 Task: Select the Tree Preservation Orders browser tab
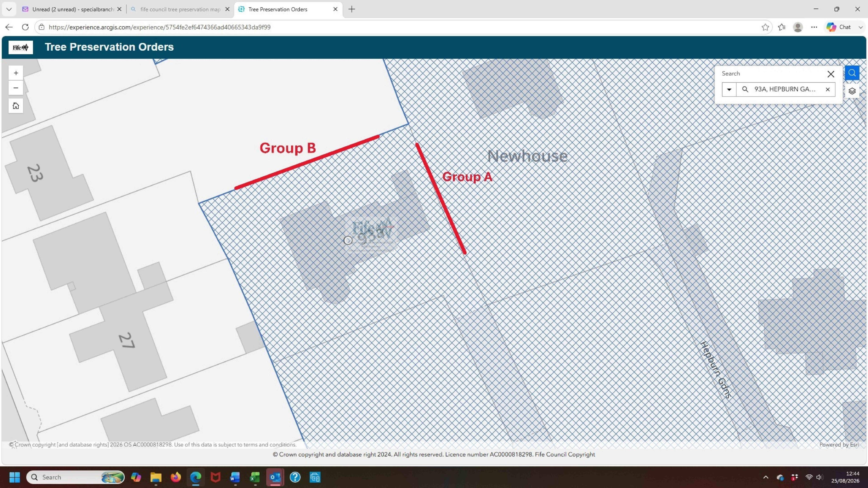coord(288,10)
